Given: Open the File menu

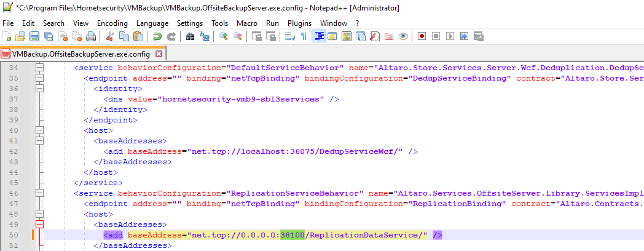Looking at the screenshot, I should click(x=8, y=23).
